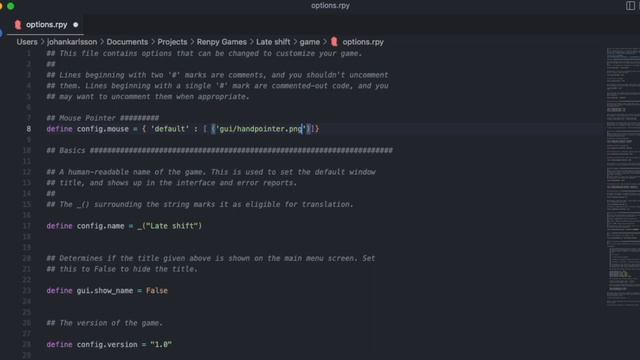Click the minimap code overview
Screen dimensions: 640x360
pos(623,176)
